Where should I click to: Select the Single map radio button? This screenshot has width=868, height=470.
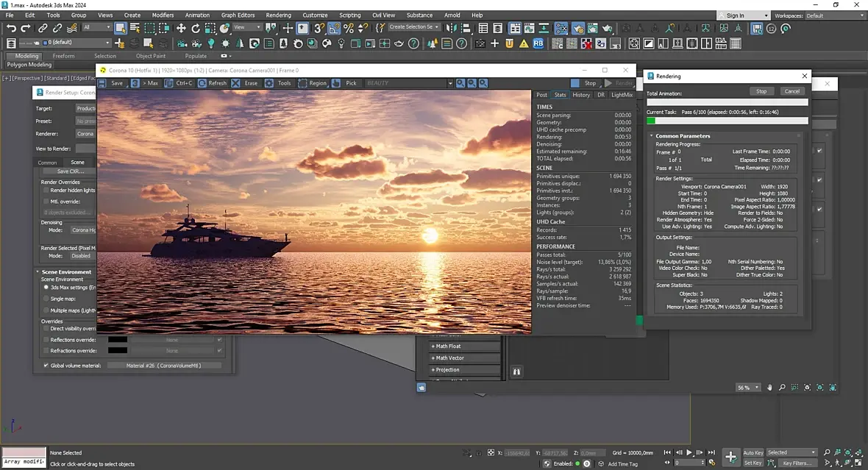tap(46, 299)
